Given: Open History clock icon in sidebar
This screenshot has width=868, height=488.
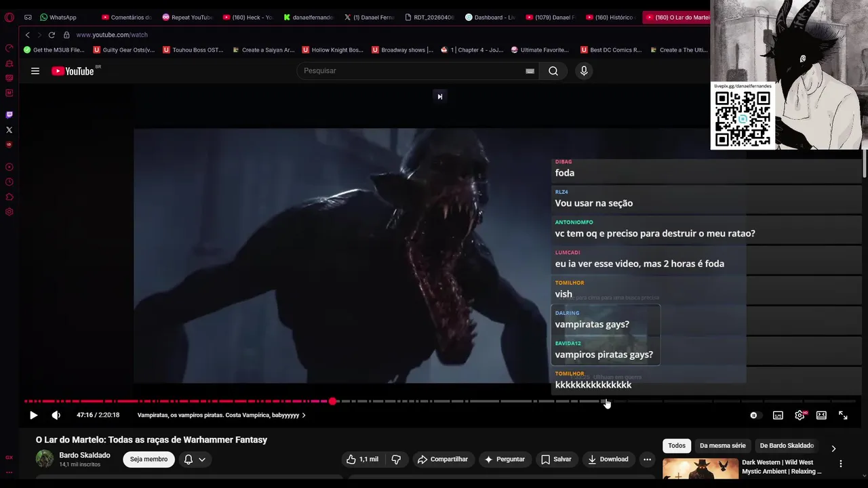Looking at the screenshot, I should pos(9,182).
